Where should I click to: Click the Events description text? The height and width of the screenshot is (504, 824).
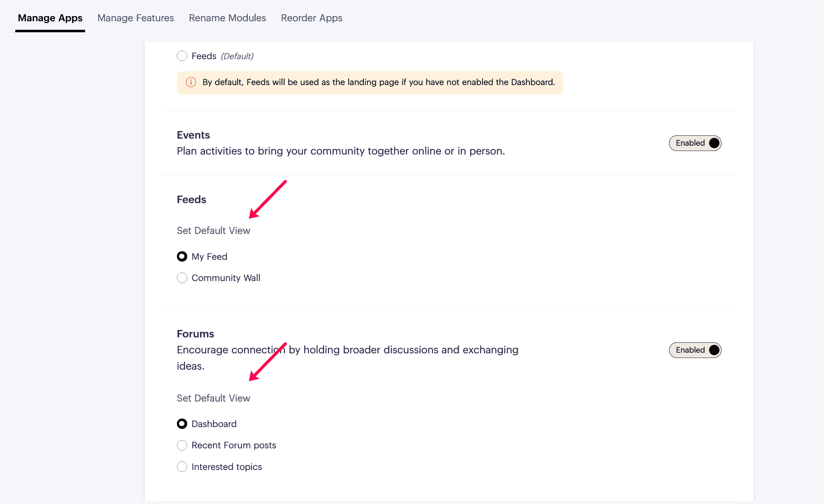(341, 151)
